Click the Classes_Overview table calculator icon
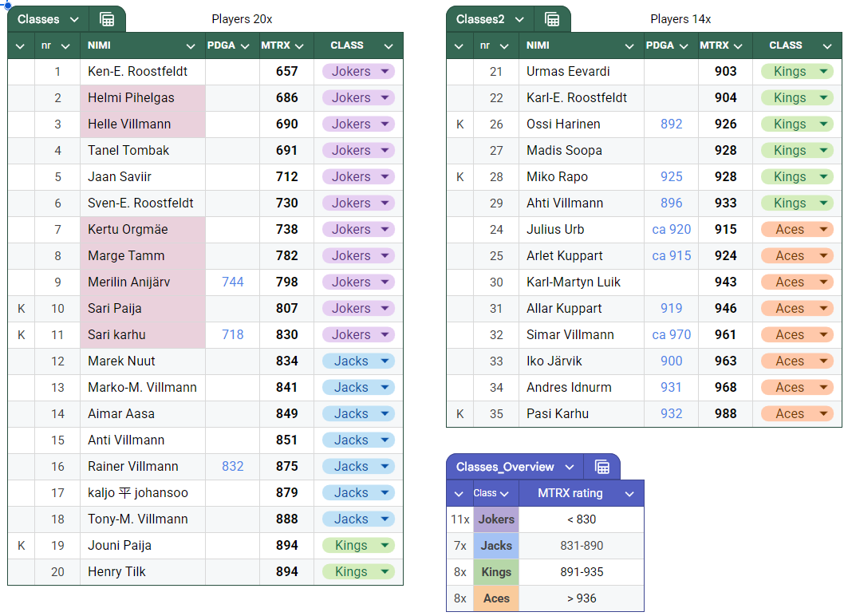 pos(602,467)
